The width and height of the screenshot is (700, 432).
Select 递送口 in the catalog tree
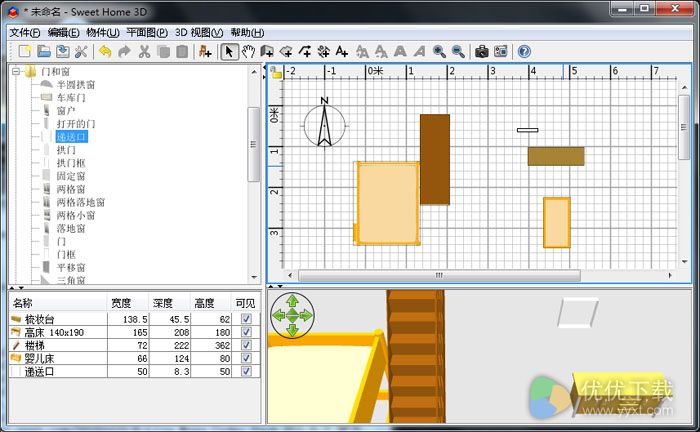pos(71,137)
